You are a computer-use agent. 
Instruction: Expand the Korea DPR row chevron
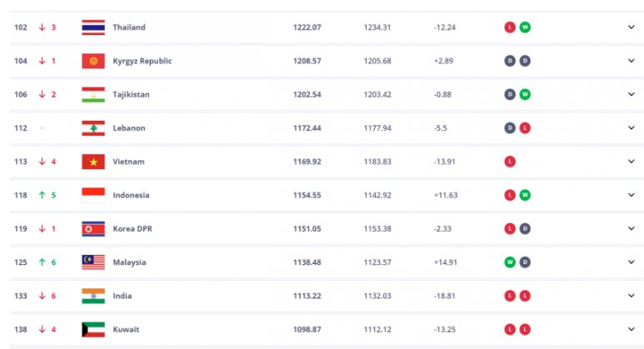[632, 229]
